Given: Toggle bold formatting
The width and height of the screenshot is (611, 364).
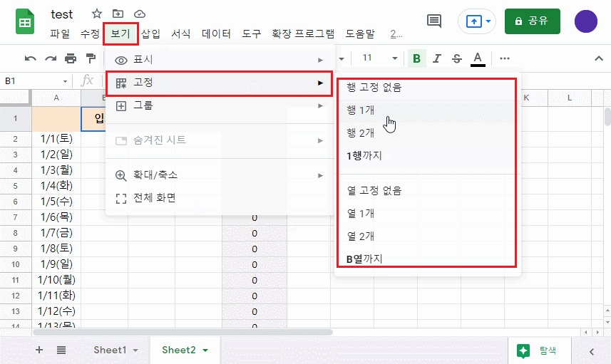Looking at the screenshot, I should pyautogui.click(x=416, y=58).
